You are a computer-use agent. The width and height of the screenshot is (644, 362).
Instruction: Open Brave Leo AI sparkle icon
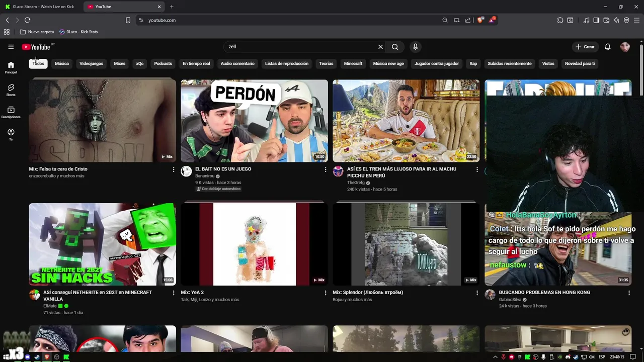pos(616,20)
